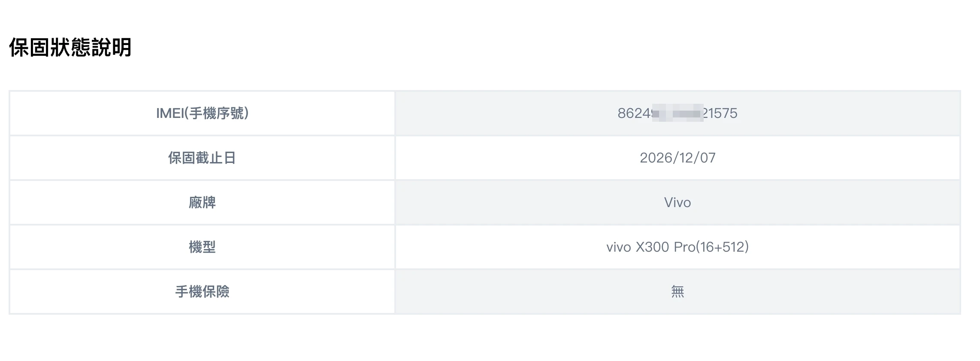Click the 手機序號 text inside the IMEI label
980x361 pixels.
(x=217, y=113)
